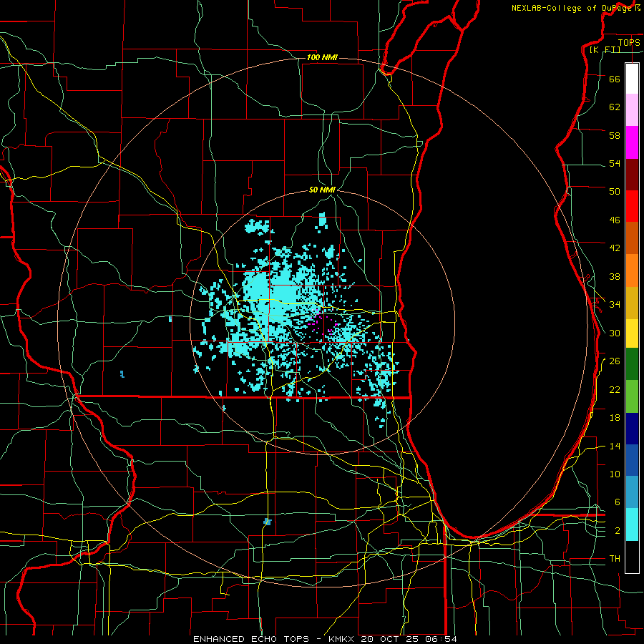Click the legend value "58"
Image resolution: width=644 pixels, height=644 pixels.
click(x=615, y=135)
